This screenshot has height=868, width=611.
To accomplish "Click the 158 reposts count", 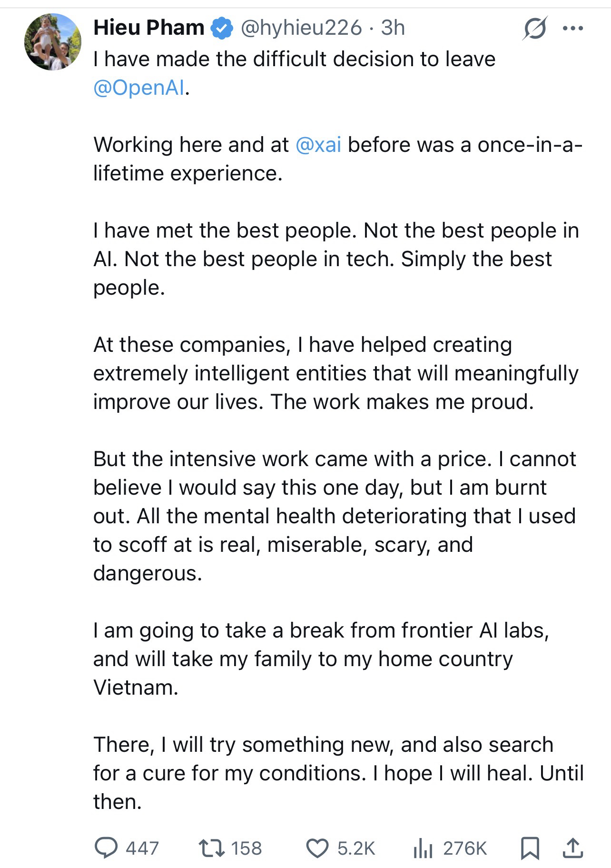I will (x=246, y=848).
